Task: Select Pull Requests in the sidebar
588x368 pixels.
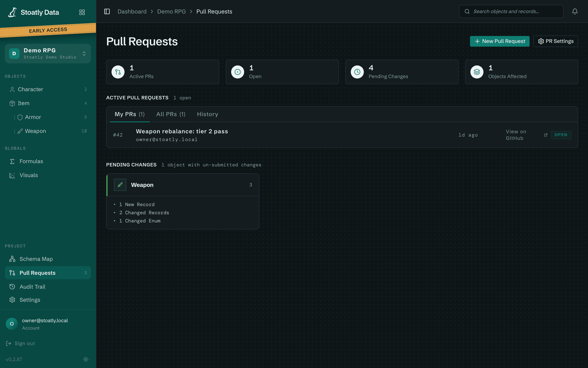Action: point(48,273)
